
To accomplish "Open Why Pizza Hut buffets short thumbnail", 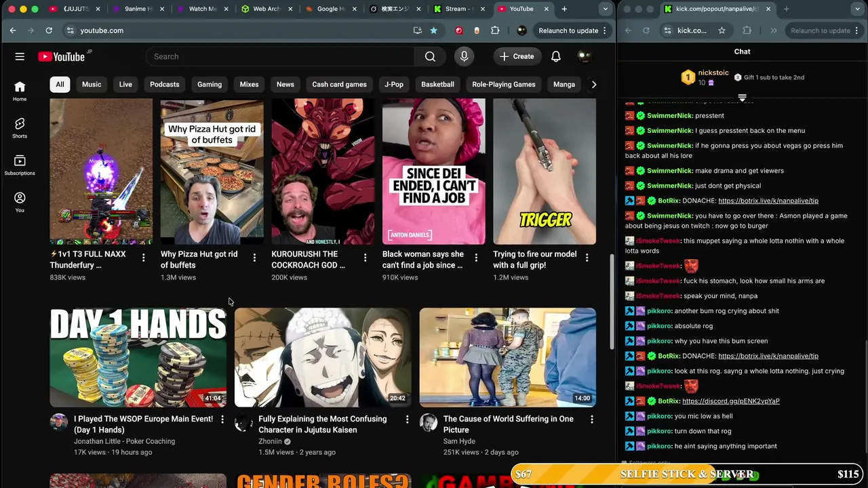I will [212, 171].
